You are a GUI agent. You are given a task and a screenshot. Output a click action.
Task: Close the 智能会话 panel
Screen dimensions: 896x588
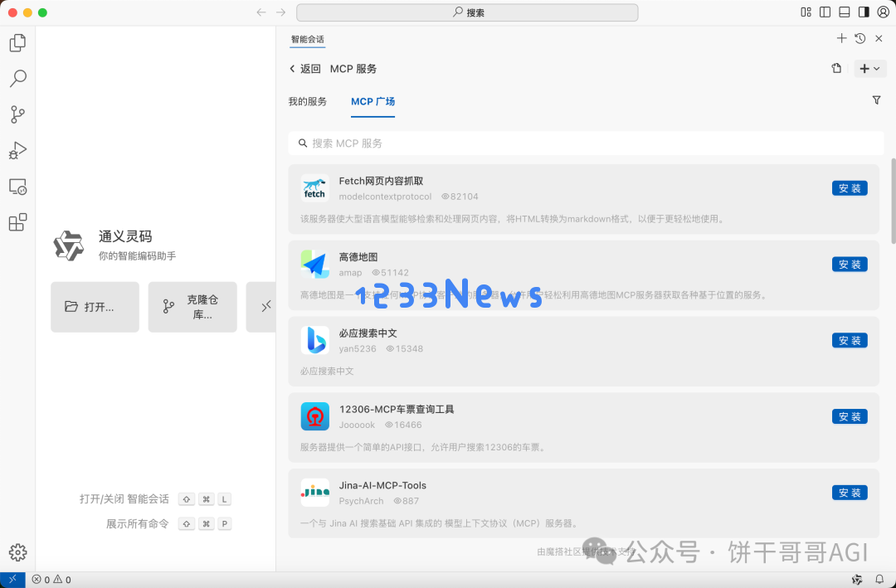pos(879,38)
